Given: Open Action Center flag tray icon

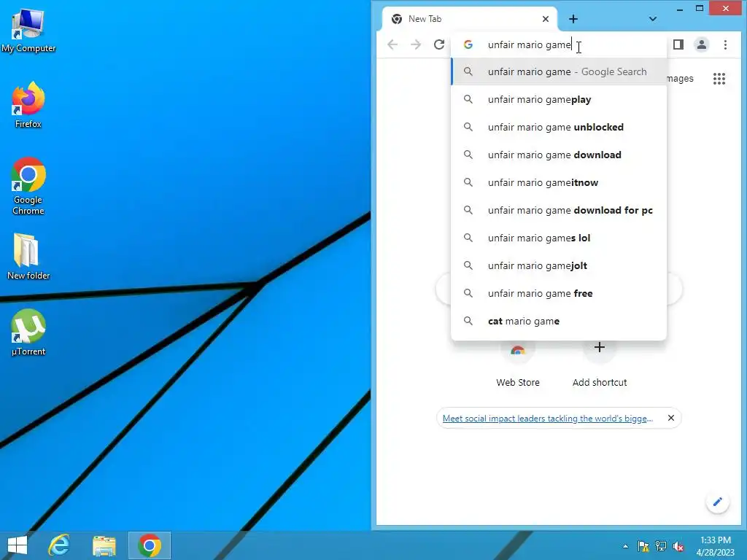Looking at the screenshot, I should [x=643, y=546].
